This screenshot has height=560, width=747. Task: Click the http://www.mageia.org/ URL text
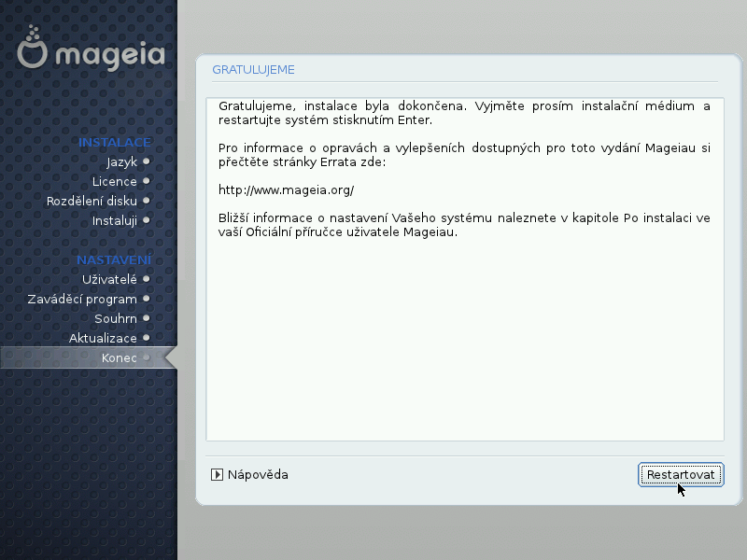pos(286,190)
